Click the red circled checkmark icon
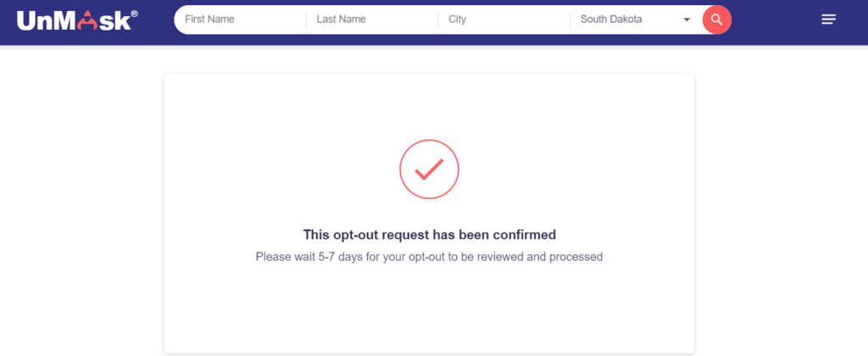The image size is (868, 356). (429, 169)
